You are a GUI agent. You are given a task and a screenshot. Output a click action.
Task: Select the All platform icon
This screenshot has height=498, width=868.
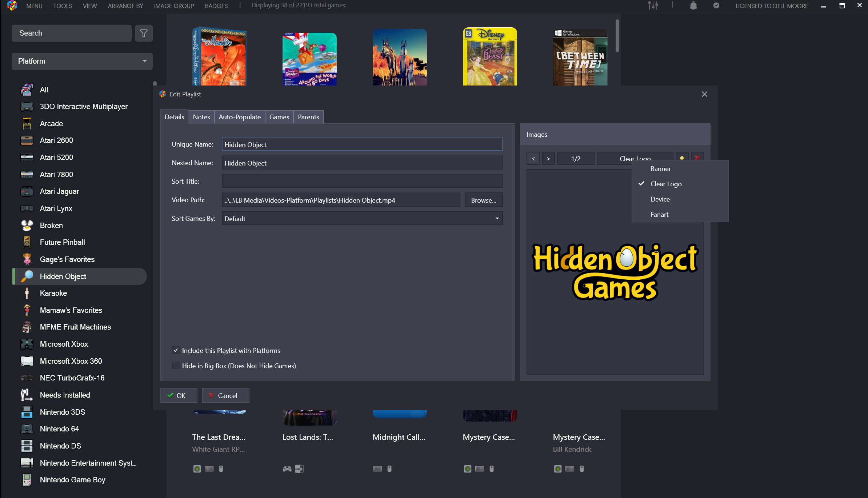(x=27, y=89)
